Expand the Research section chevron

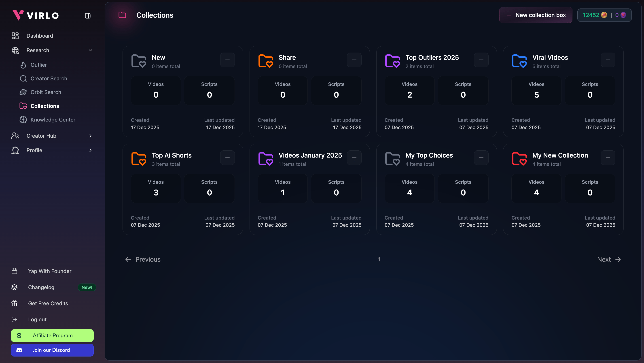click(x=91, y=50)
